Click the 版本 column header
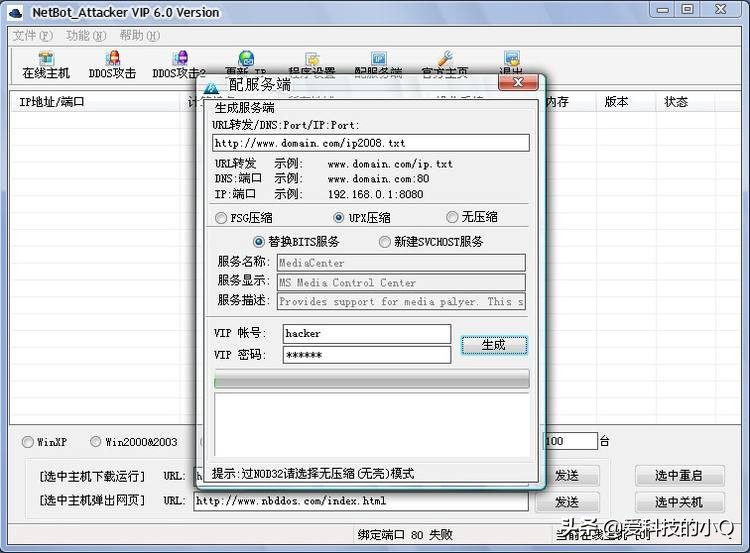Screen dimensions: 750x553 [625, 102]
